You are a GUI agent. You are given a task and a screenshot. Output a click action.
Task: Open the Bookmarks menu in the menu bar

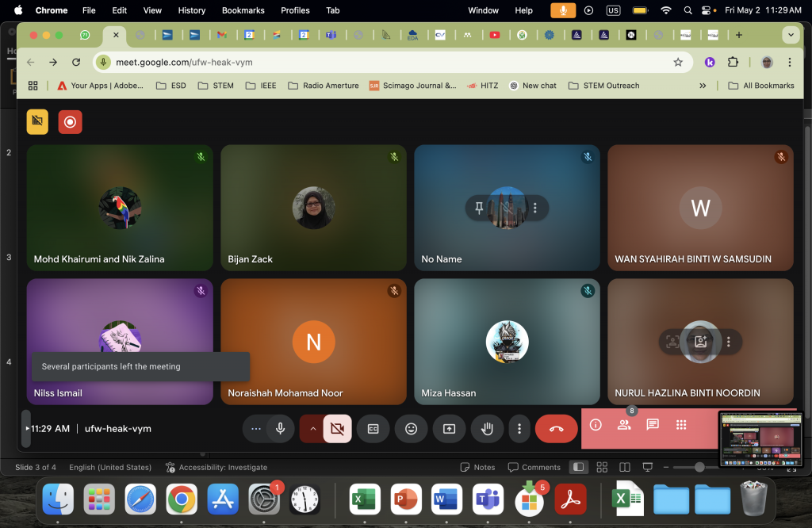[243, 10]
